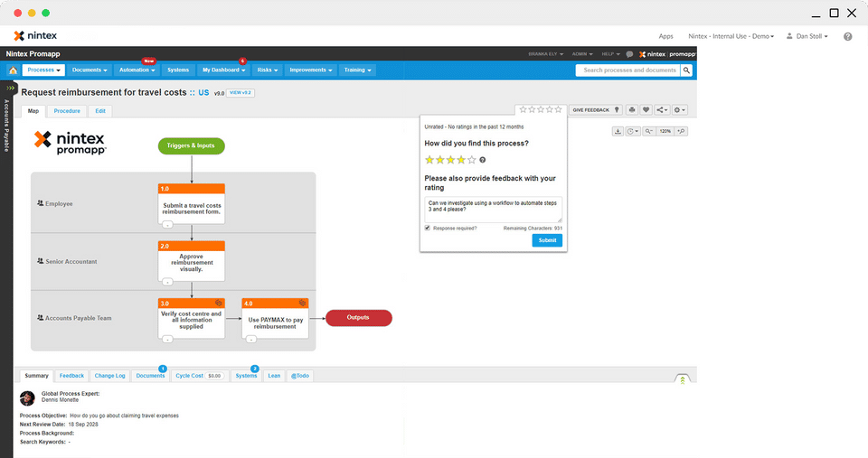
Task: Open the Processes dropdown menu
Action: point(43,70)
